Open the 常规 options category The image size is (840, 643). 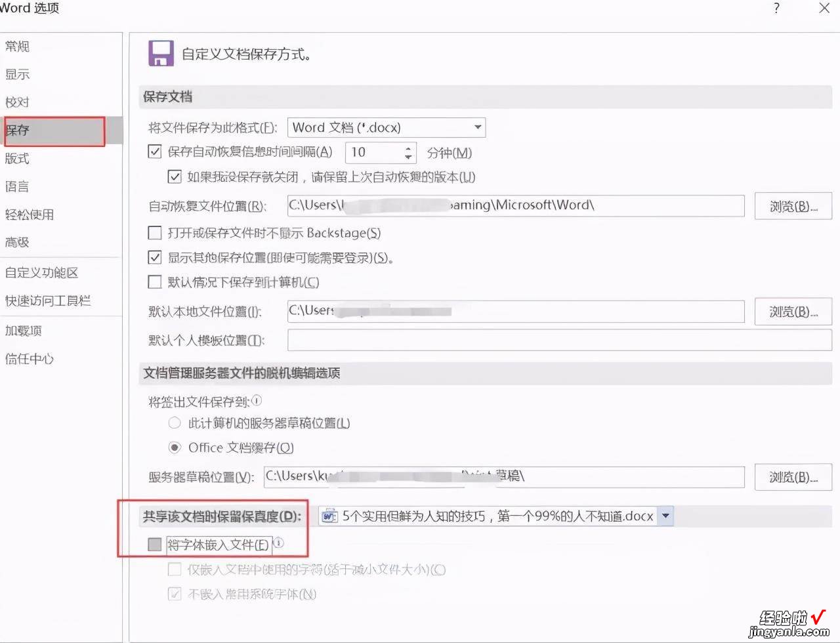18,47
